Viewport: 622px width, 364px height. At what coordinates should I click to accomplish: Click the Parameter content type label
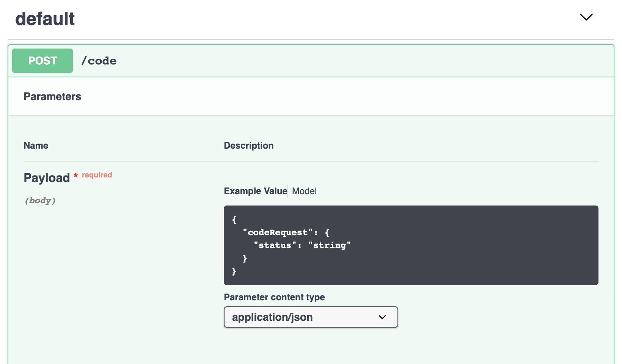click(x=274, y=297)
